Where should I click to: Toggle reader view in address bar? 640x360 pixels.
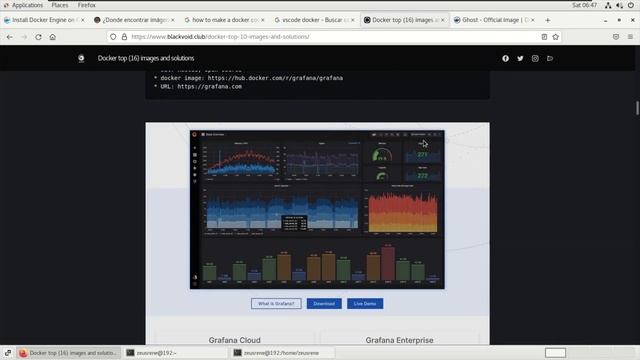[544, 37]
